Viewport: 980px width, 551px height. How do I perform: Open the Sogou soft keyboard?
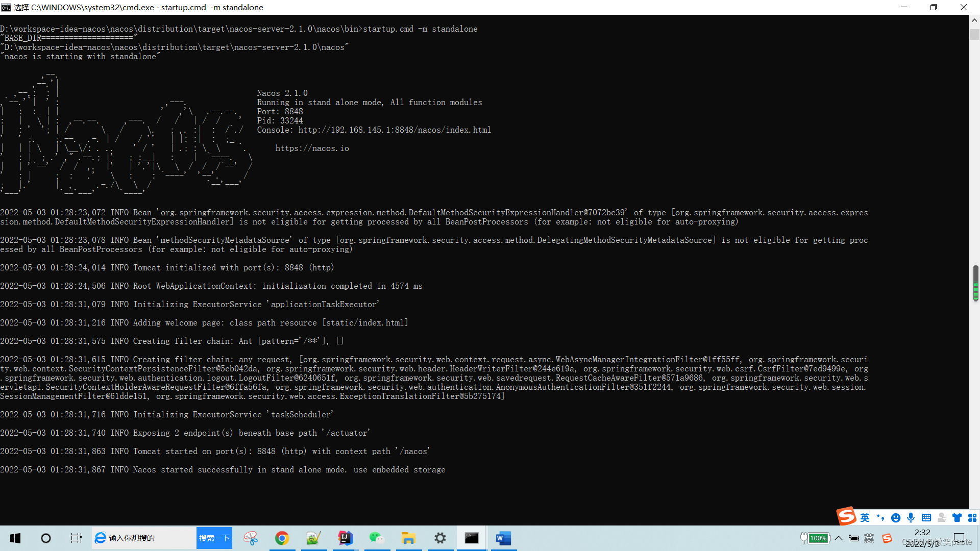[x=926, y=518]
